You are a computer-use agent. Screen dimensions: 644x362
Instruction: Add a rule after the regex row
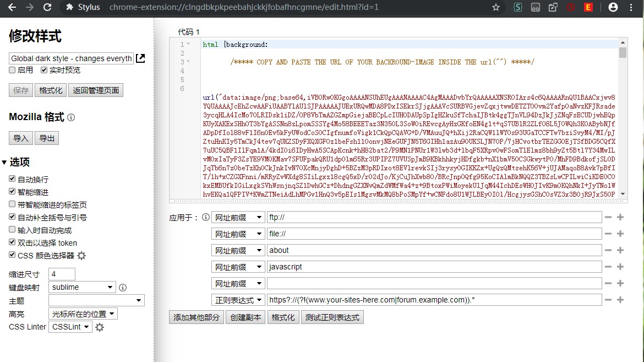[x=620, y=300]
